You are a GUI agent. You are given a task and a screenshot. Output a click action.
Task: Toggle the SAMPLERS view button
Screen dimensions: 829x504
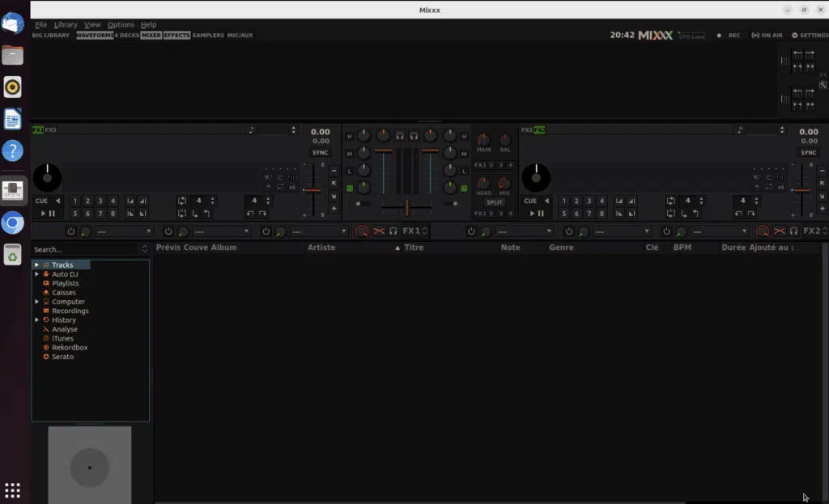coord(208,36)
